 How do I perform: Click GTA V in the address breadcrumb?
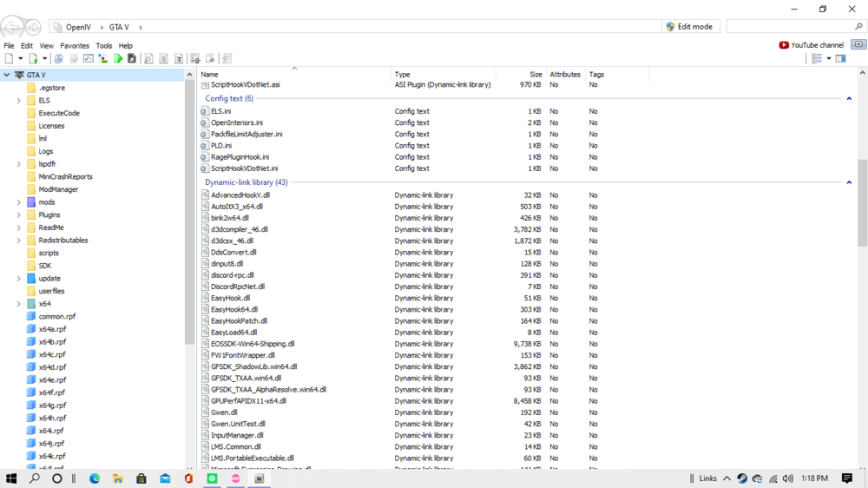119,27
